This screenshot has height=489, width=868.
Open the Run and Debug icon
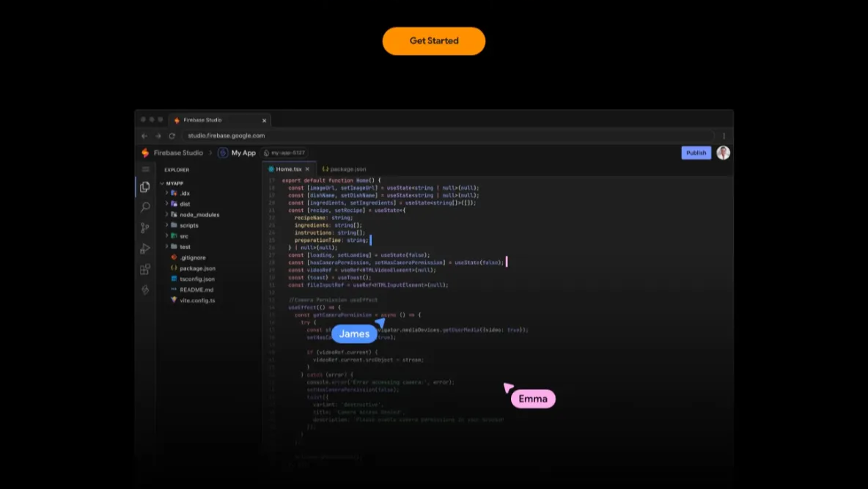(145, 249)
